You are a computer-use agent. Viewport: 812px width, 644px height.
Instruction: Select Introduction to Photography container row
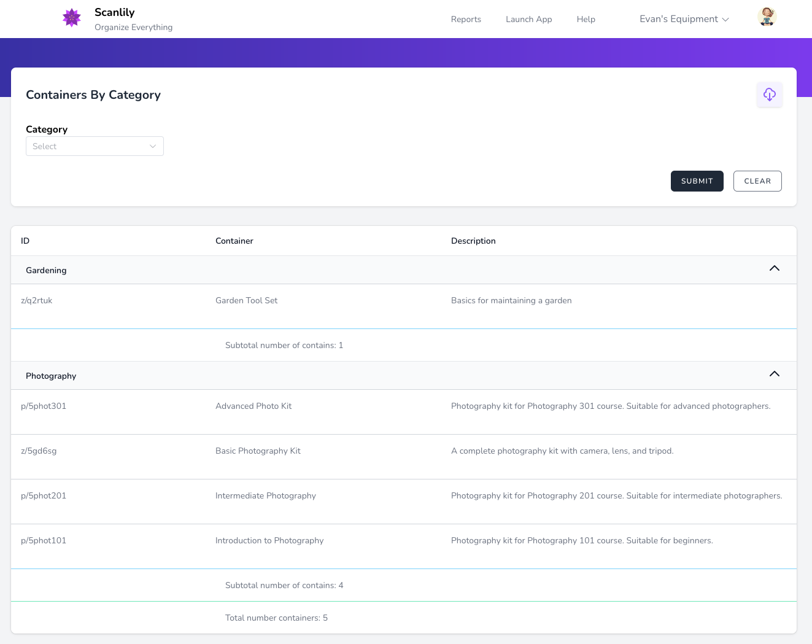point(269,541)
